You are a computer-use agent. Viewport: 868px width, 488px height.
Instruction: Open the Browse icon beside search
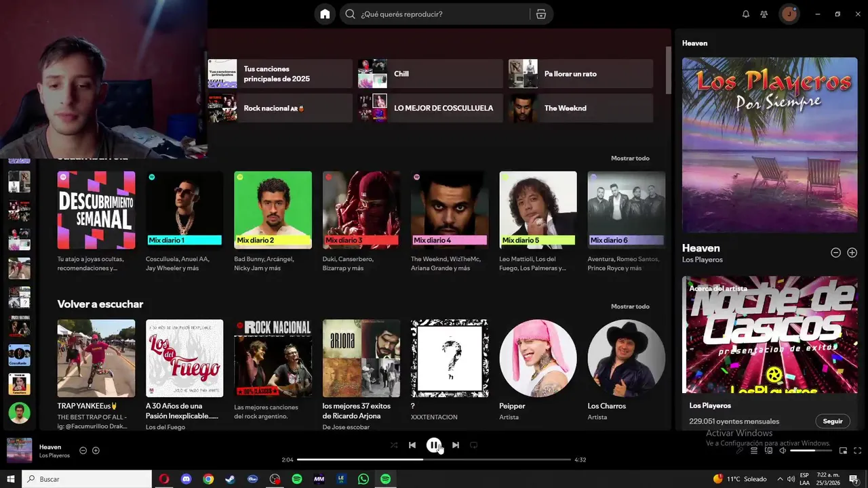click(541, 14)
